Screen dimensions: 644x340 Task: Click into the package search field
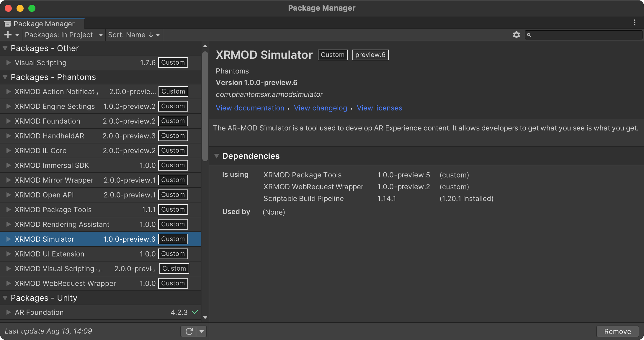[x=583, y=35]
